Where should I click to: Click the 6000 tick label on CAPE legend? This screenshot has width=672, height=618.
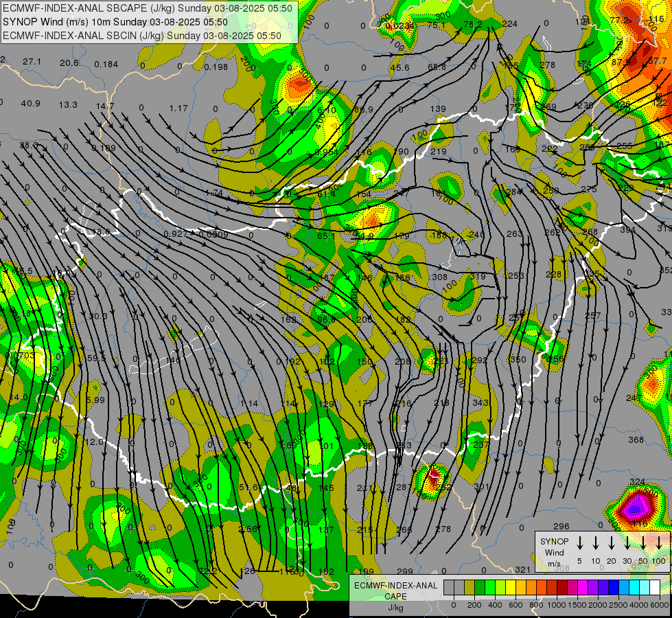pos(660,605)
